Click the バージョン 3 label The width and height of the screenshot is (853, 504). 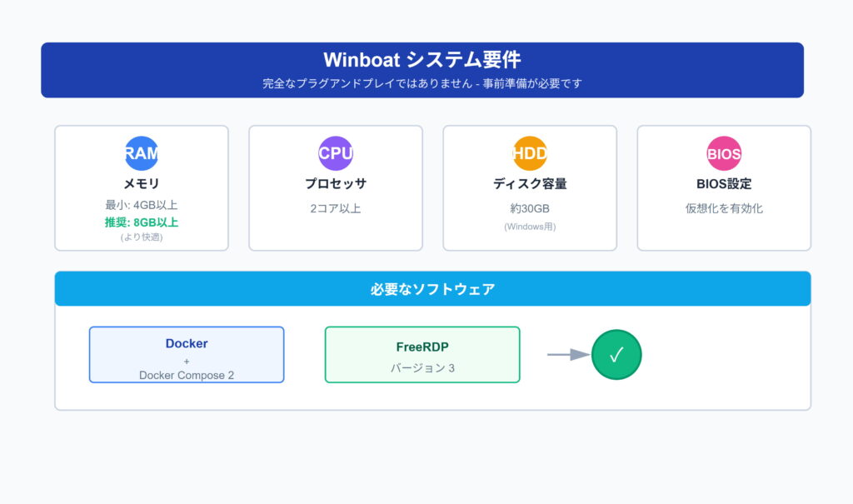[422, 367]
